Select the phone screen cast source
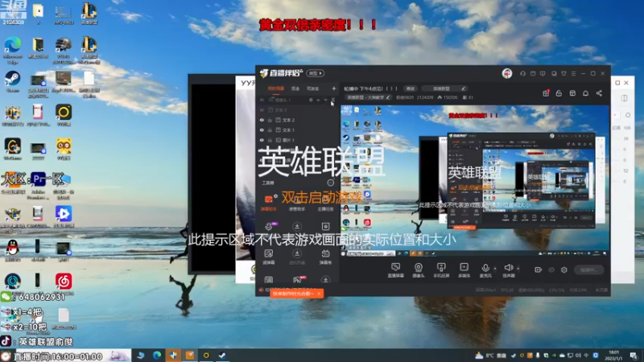 click(x=441, y=270)
